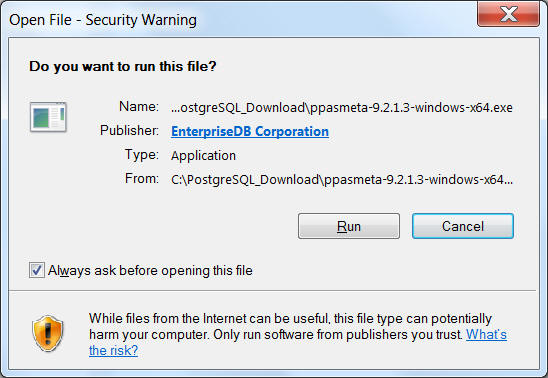Click the 'Always ask before opening this file' label
Screen dimensions: 548x378
click(150, 271)
